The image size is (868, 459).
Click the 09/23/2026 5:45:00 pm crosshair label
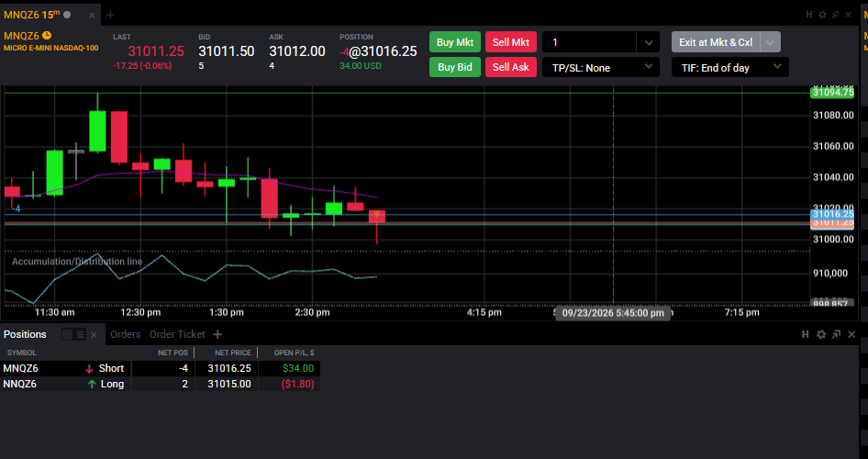pos(613,313)
